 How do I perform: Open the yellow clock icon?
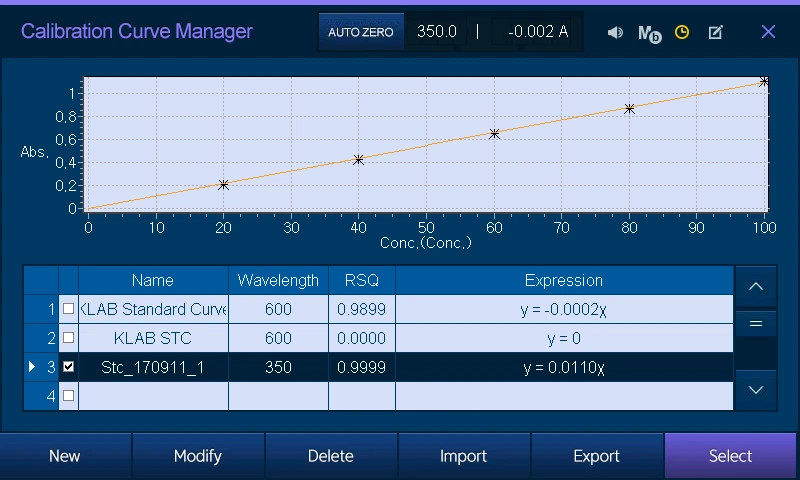point(682,32)
